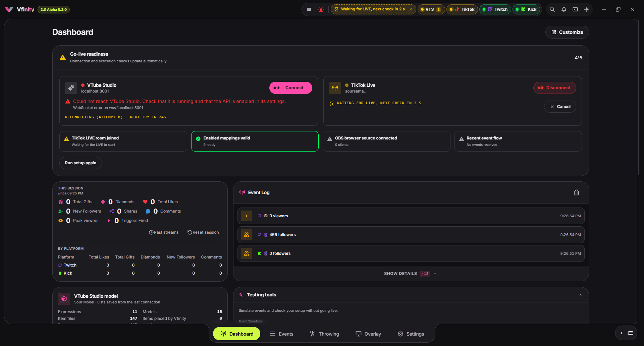The width and height of the screenshot is (644, 346).
Task: Open the Twitch status chip in top bar
Action: tap(495, 9)
